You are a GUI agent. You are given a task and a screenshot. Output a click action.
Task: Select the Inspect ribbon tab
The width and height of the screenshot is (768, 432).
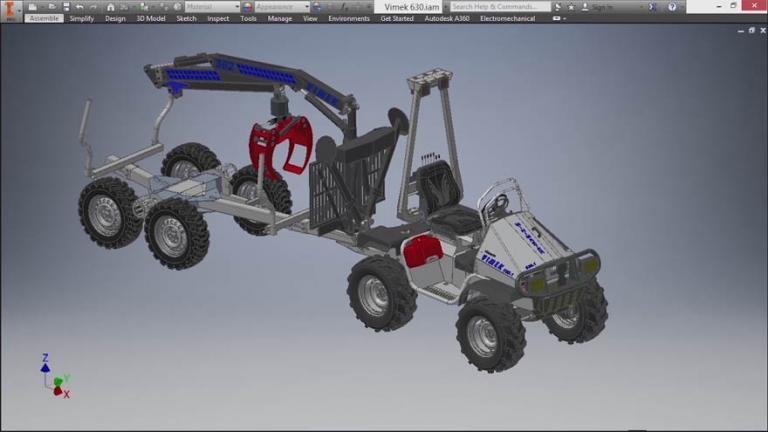(218, 18)
